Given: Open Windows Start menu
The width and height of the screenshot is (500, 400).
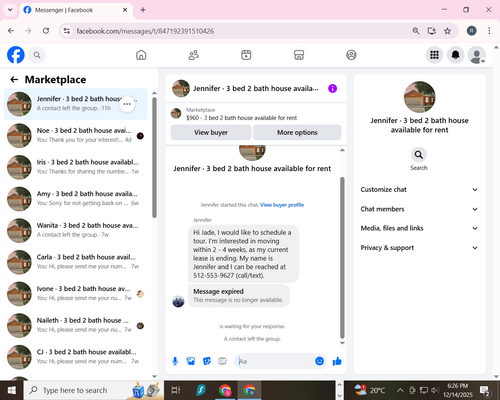Looking at the screenshot, I should pyautogui.click(x=12, y=390).
